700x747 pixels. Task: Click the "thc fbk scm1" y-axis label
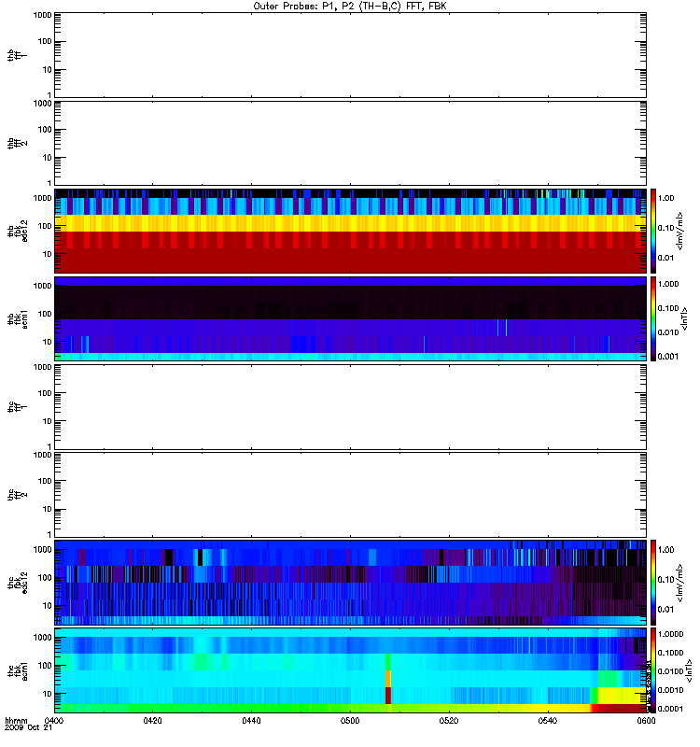18,670
